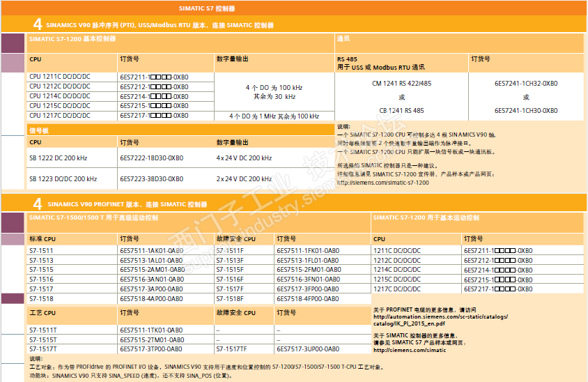Viewport: 588px width, 382px height.
Task: Select 'CM 1241 RS 422/485' module name
Action: tap(401, 84)
